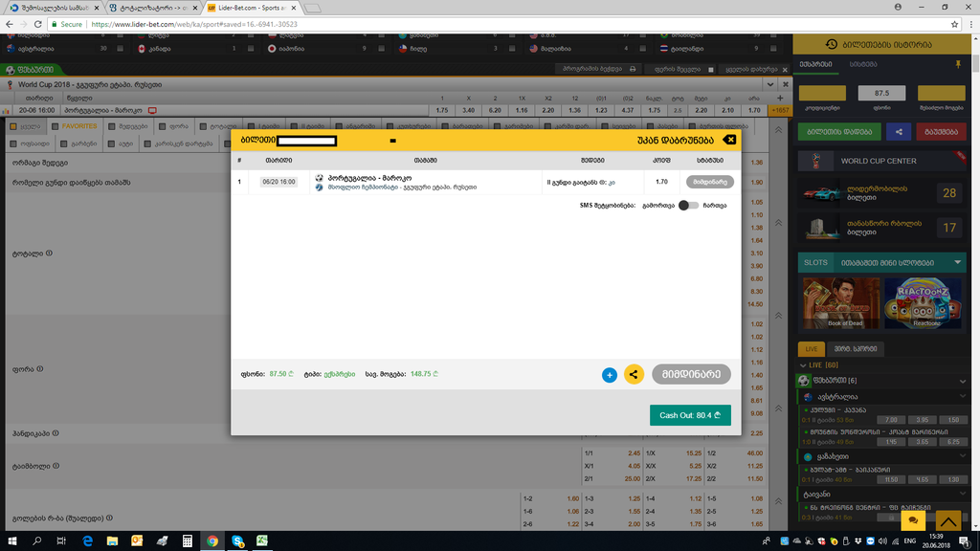Open the statistics bar chart icon for 20-06 match
The image size is (980, 551).
7,111
